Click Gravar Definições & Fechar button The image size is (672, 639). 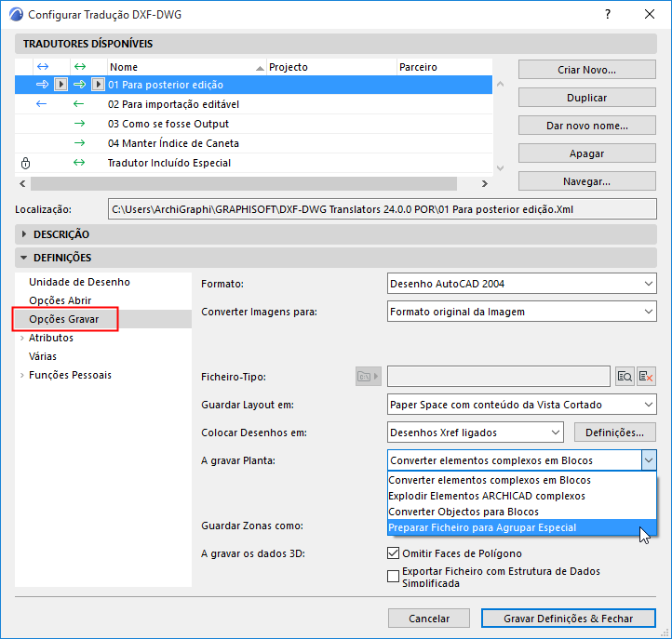(x=569, y=618)
